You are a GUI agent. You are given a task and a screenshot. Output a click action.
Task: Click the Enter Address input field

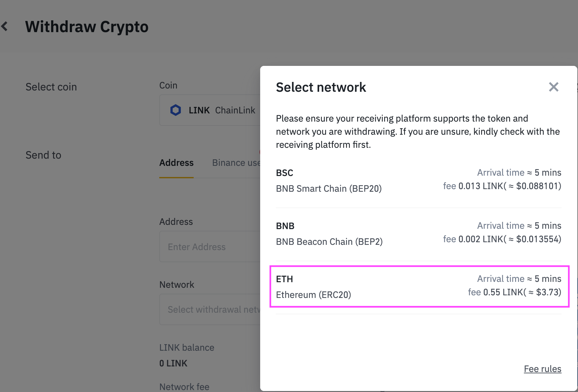point(210,247)
